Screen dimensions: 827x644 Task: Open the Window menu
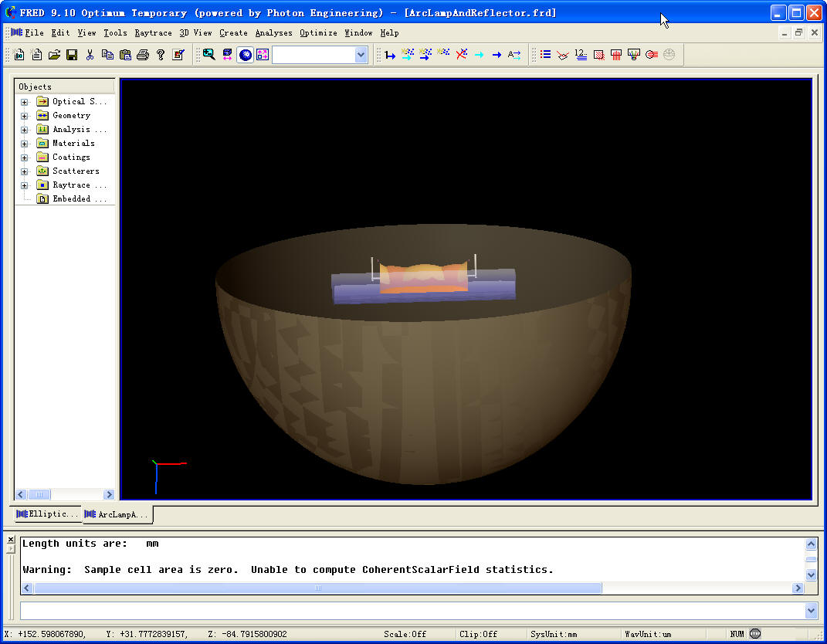(358, 32)
